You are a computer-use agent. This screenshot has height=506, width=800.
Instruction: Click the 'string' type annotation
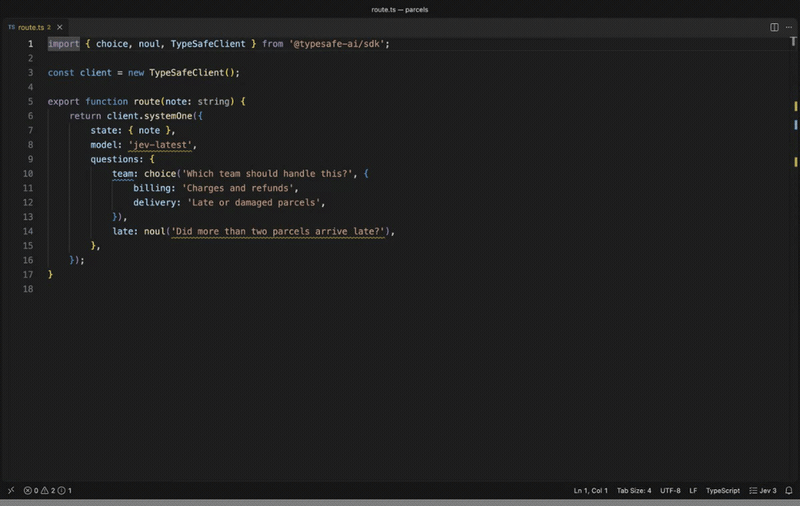point(213,102)
